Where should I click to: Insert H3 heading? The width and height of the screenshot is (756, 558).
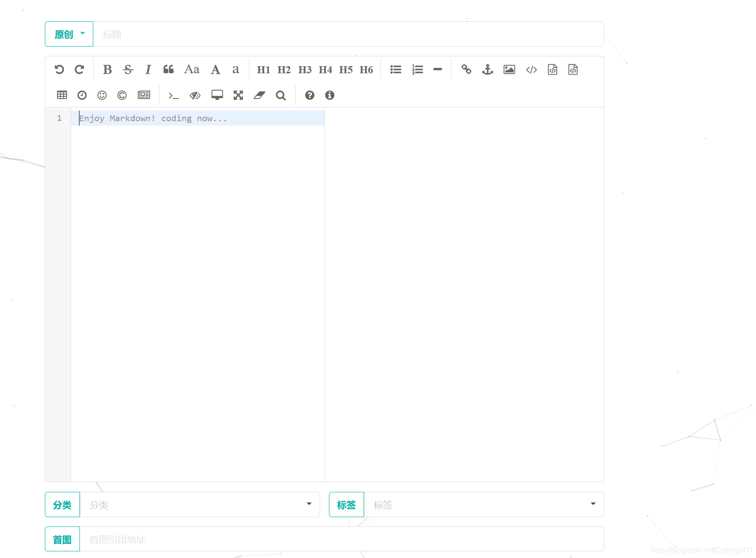(305, 70)
